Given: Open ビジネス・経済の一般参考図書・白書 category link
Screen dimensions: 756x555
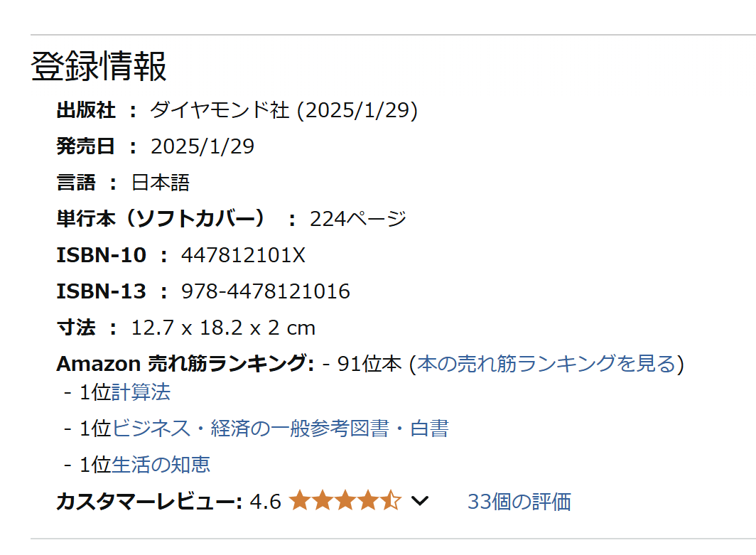Looking at the screenshot, I should tap(281, 429).
